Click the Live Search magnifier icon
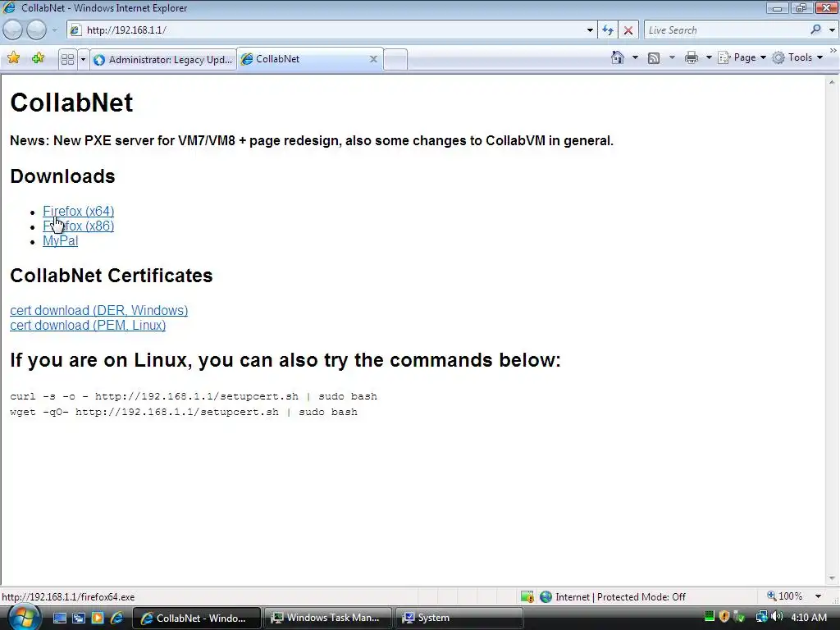 pos(816,30)
